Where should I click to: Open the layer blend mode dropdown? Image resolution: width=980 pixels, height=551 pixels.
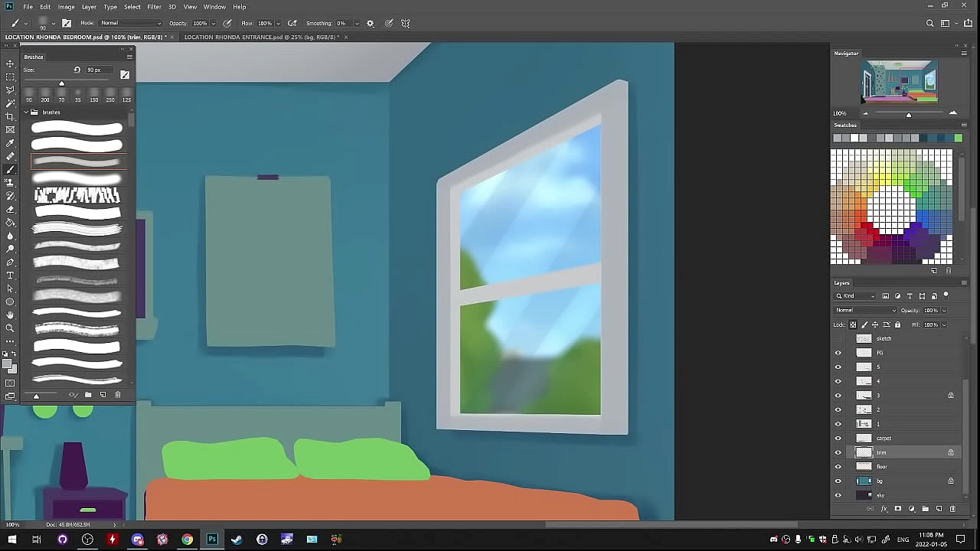865,311
